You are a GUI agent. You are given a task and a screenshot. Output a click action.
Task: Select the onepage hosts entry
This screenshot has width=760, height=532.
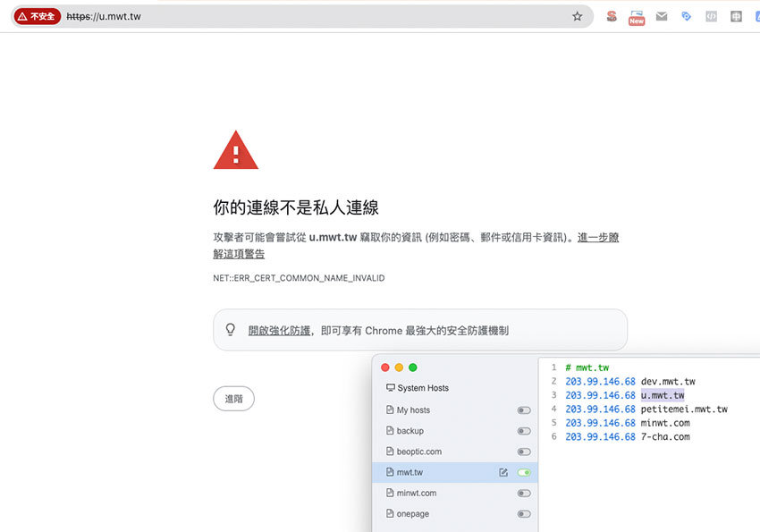(x=413, y=514)
